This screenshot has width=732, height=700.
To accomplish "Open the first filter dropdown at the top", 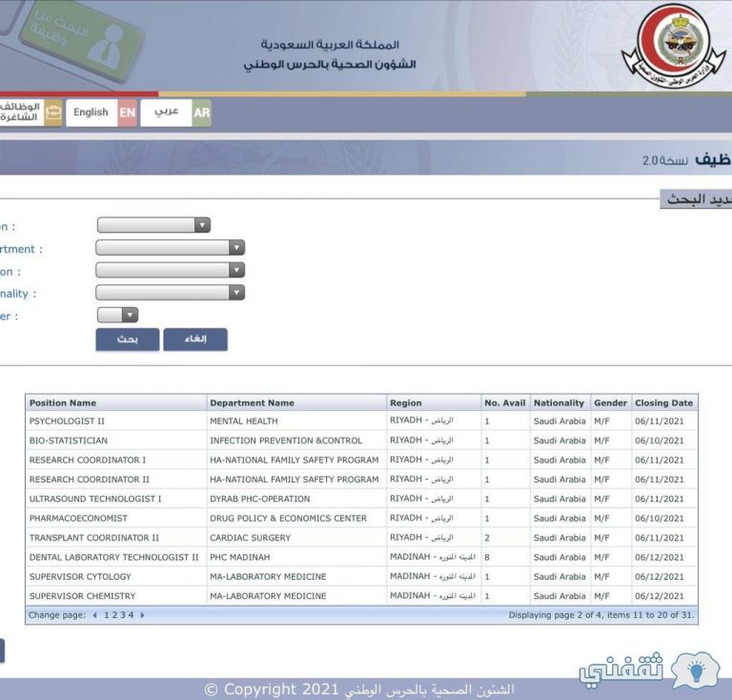I will [153, 225].
